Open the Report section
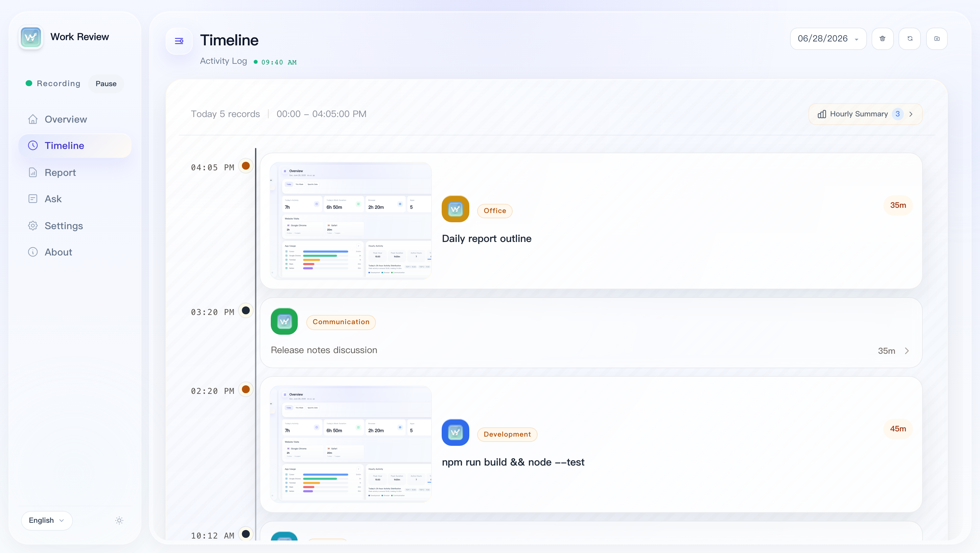The height and width of the screenshot is (553, 980). point(75,172)
